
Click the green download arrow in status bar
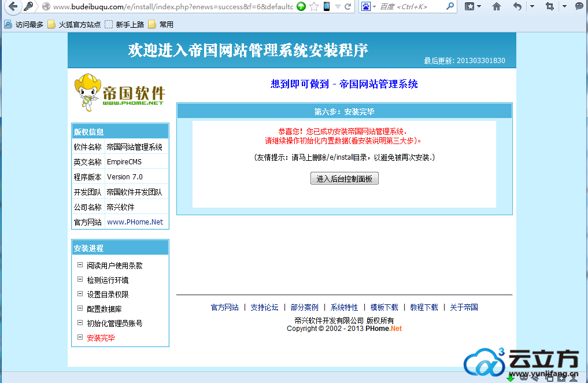coord(511,377)
